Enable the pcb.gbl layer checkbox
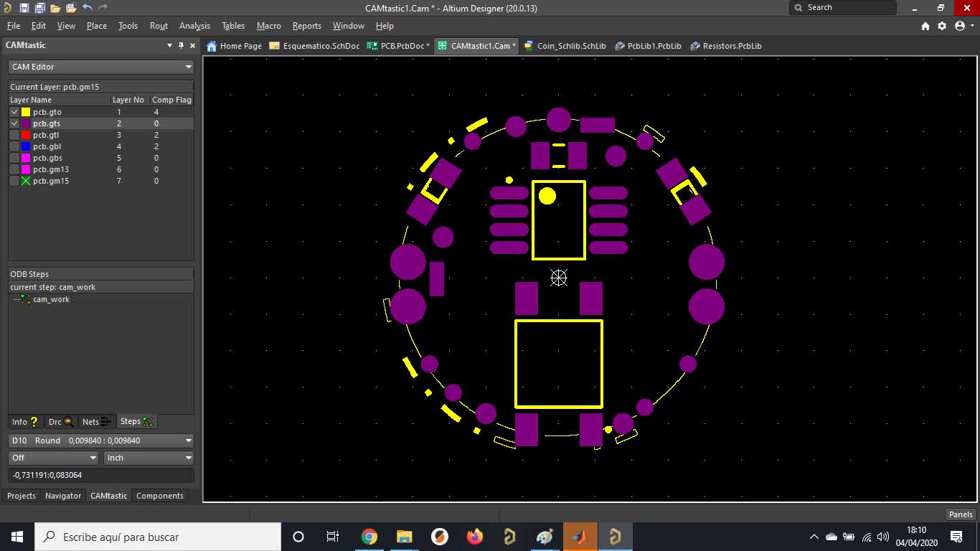980x551 pixels. click(x=14, y=146)
